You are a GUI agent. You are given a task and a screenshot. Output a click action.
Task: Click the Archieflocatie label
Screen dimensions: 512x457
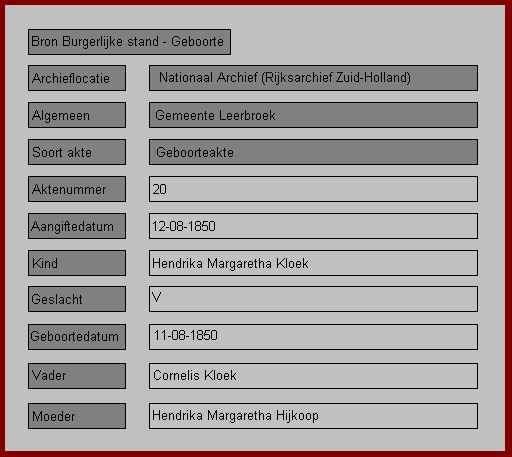77,78
